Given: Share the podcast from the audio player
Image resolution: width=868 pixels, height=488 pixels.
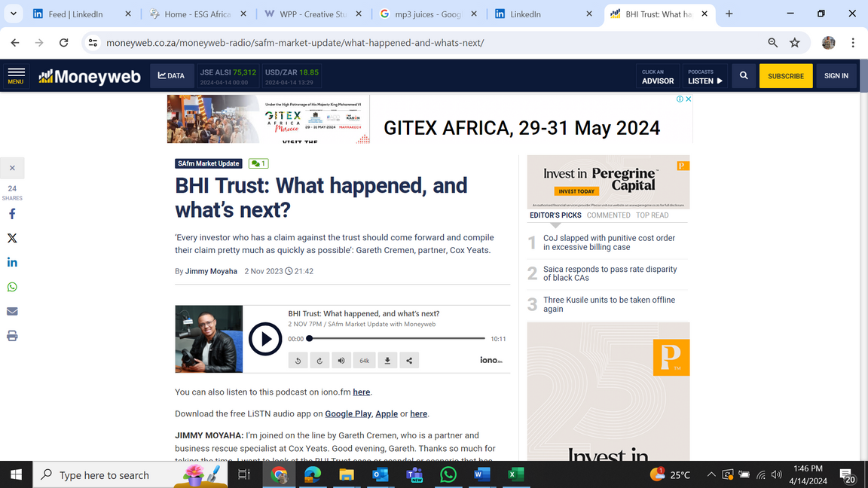Looking at the screenshot, I should [x=409, y=361].
